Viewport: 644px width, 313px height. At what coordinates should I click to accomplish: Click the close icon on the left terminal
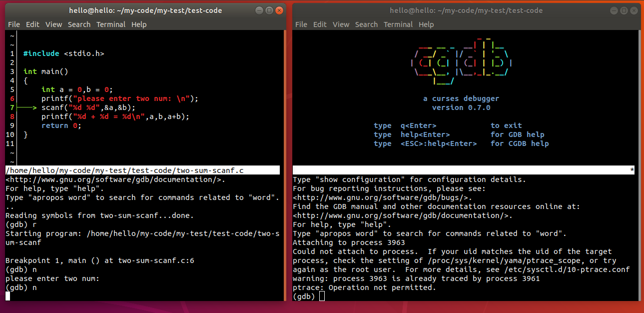pyautogui.click(x=279, y=9)
